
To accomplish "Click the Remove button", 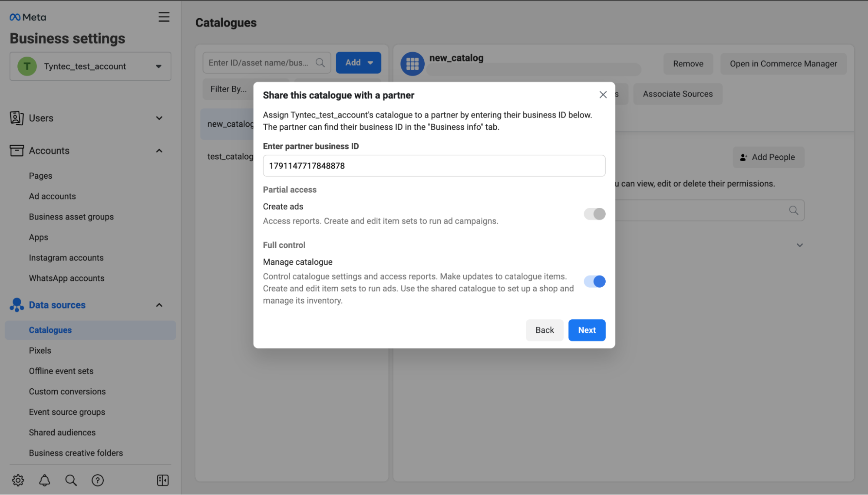I will pyautogui.click(x=688, y=64).
